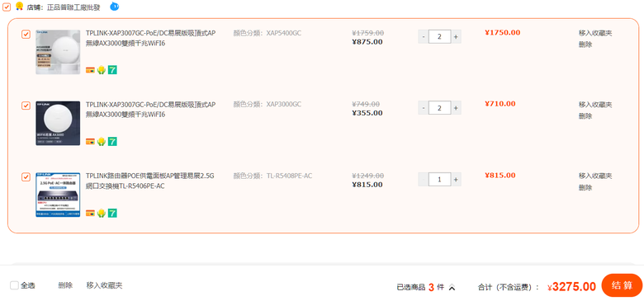644x301 pixels.
Task: Click the credit card icon under the XAP5400GC item
Action: tap(90, 70)
